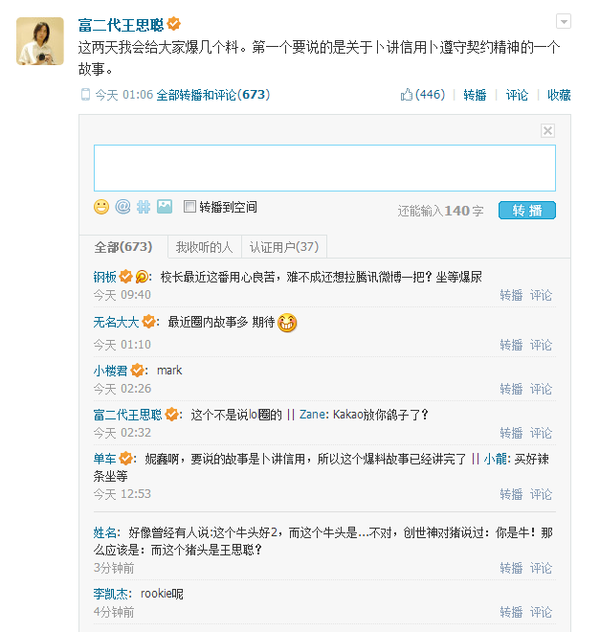Switch to the 我收听的人 tab
The image size is (600, 632).
204,247
